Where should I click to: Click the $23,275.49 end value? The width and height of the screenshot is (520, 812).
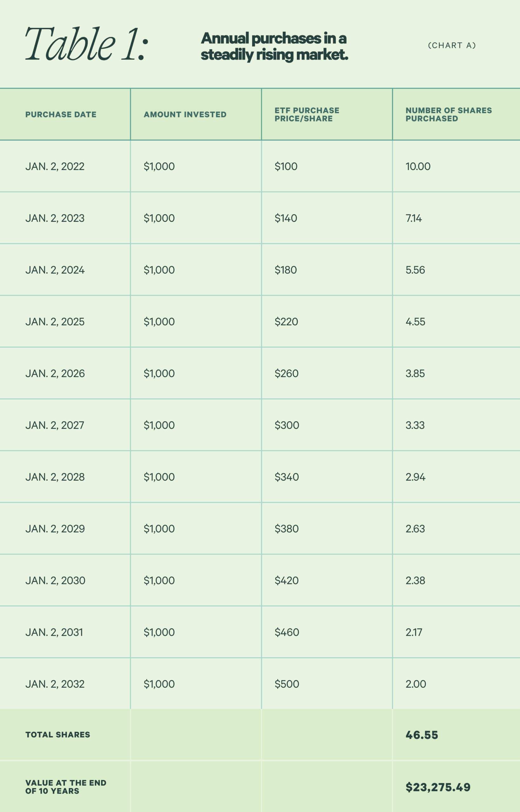(x=437, y=787)
